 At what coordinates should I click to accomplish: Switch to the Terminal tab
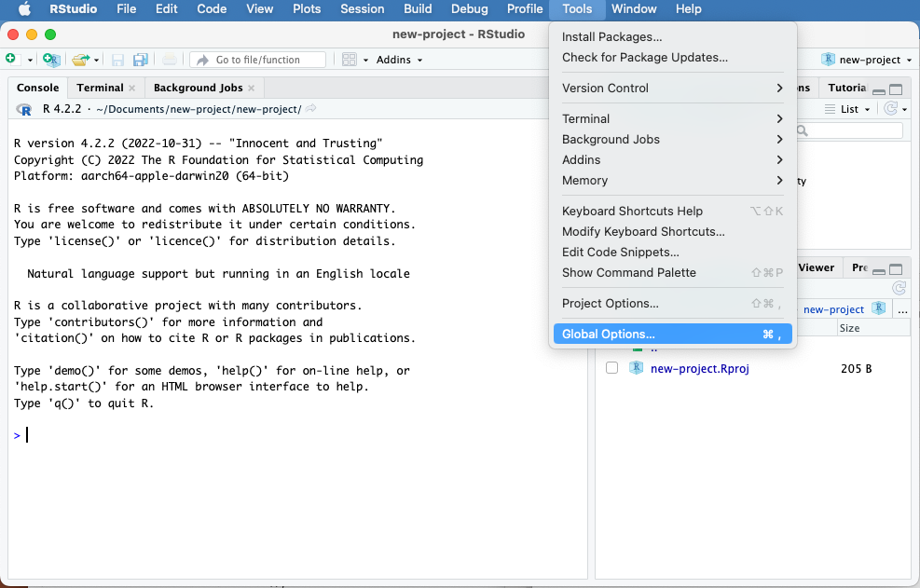coord(100,88)
